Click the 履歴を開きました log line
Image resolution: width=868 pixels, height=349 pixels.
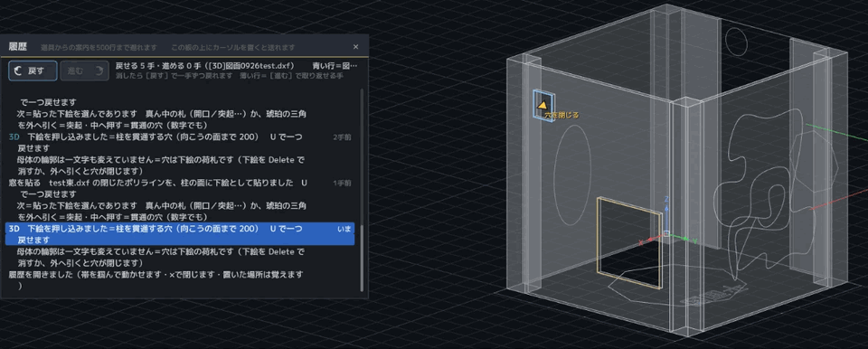click(x=156, y=279)
